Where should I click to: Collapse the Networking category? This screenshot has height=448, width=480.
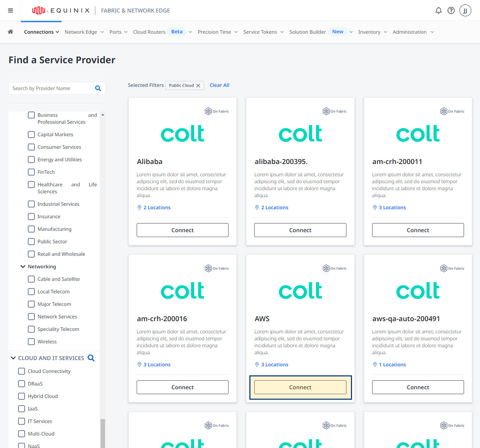[23, 267]
